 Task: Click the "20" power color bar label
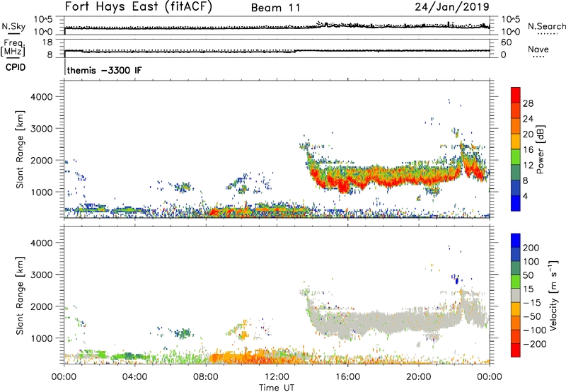(528, 134)
